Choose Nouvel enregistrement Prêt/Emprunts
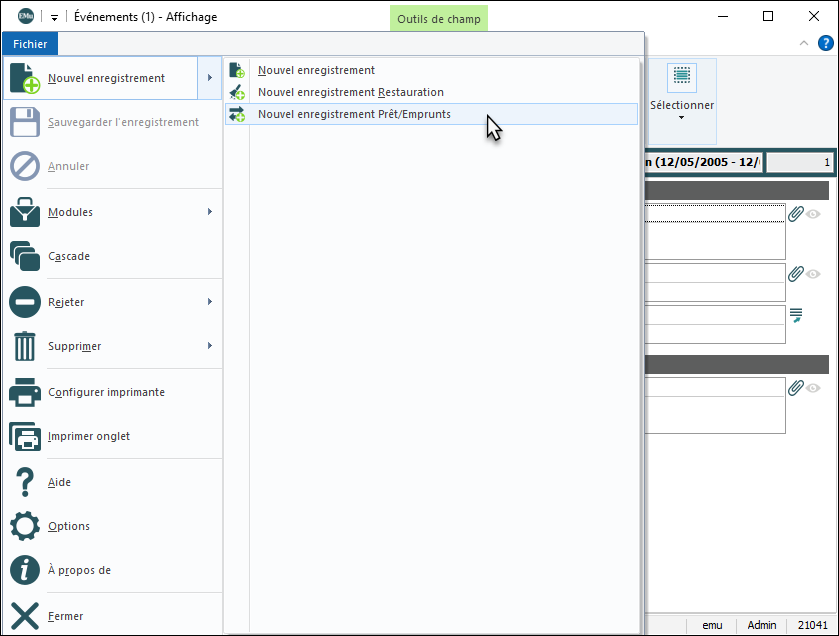This screenshot has width=839, height=636. click(x=354, y=114)
